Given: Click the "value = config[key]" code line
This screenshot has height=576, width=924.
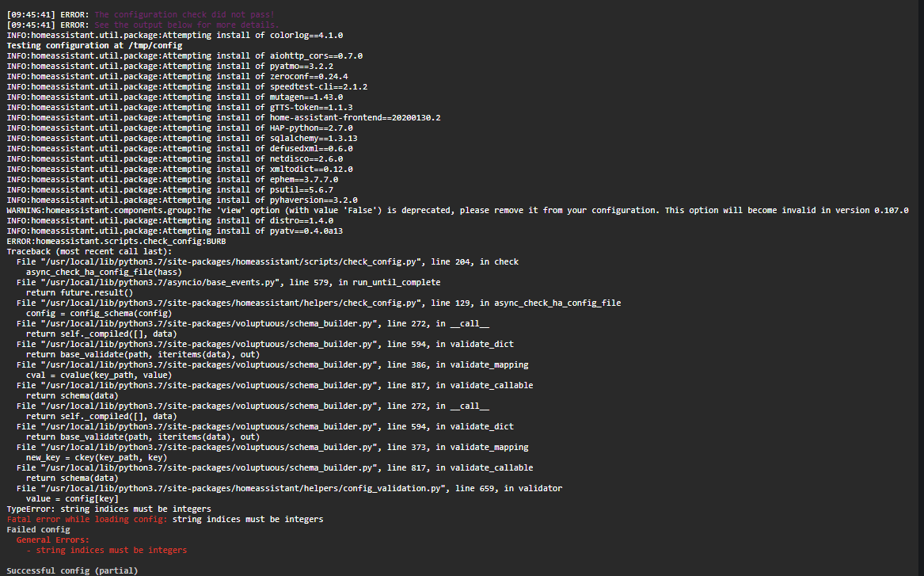Looking at the screenshot, I should coord(73,499).
